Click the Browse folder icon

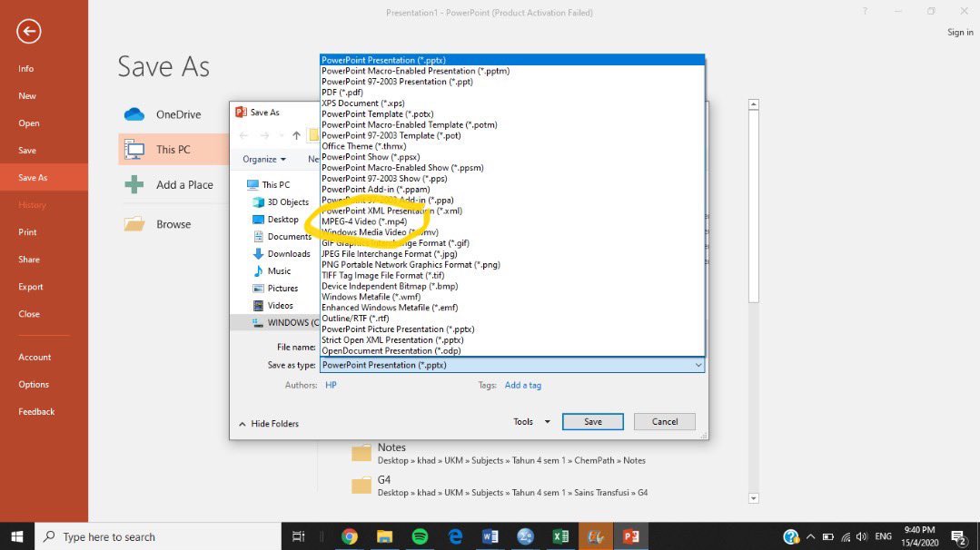click(x=134, y=224)
